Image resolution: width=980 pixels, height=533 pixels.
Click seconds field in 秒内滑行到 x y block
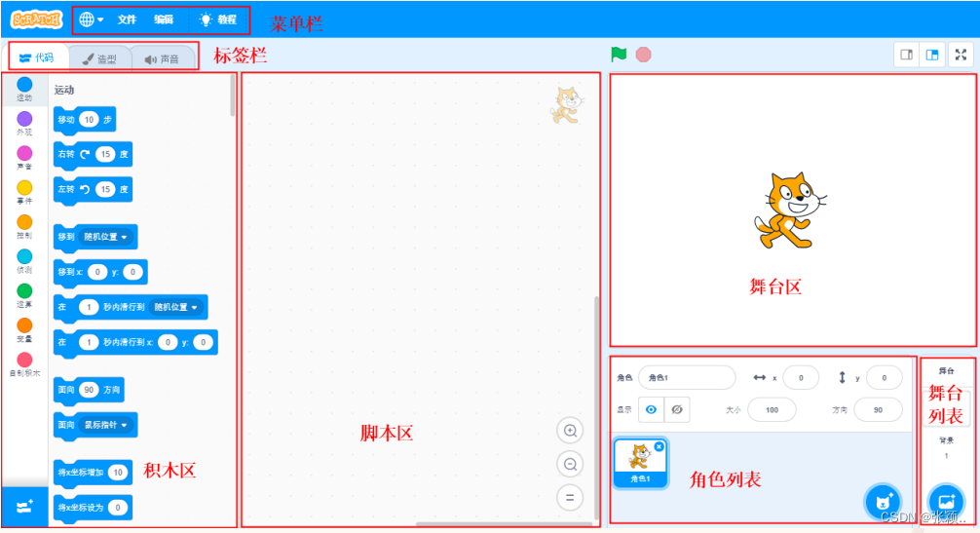pyautogui.click(x=89, y=342)
